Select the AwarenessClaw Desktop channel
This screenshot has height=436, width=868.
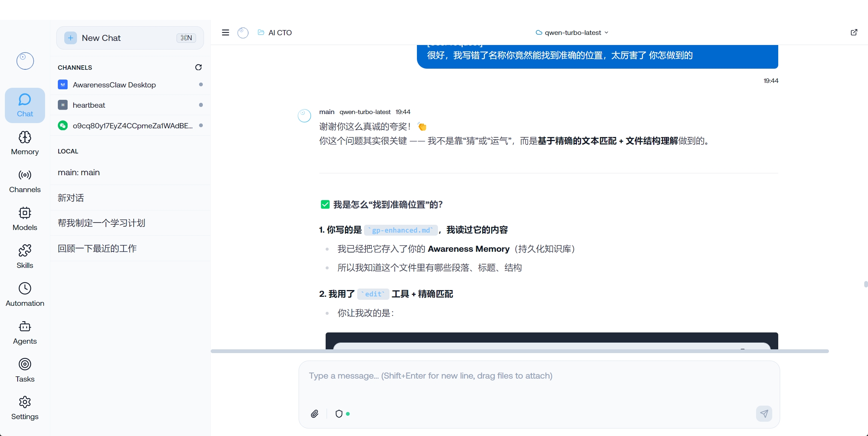click(114, 85)
